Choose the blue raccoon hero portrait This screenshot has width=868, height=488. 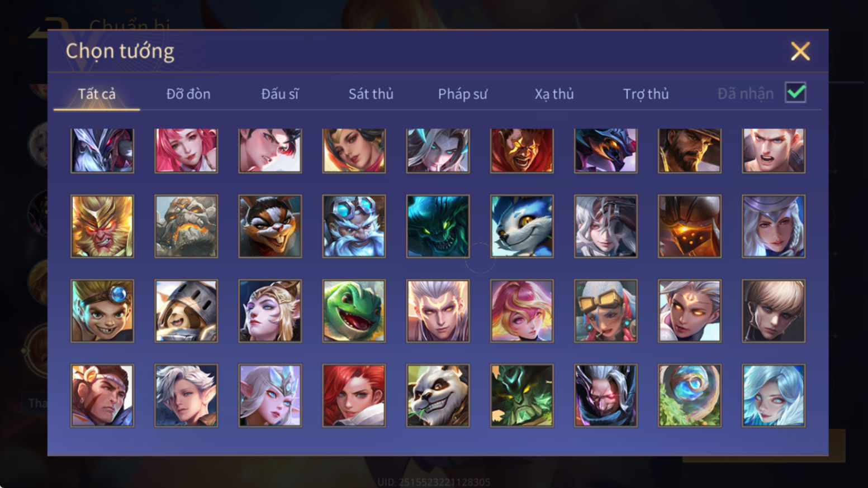point(521,226)
